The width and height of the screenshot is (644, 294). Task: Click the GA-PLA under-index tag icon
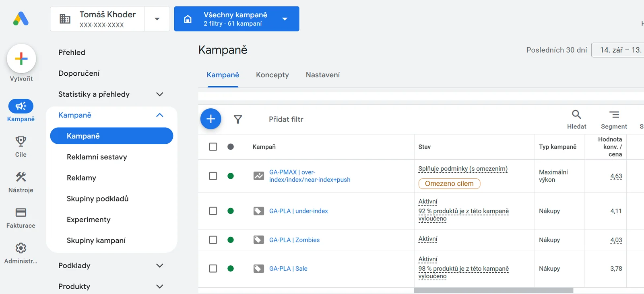click(259, 211)
